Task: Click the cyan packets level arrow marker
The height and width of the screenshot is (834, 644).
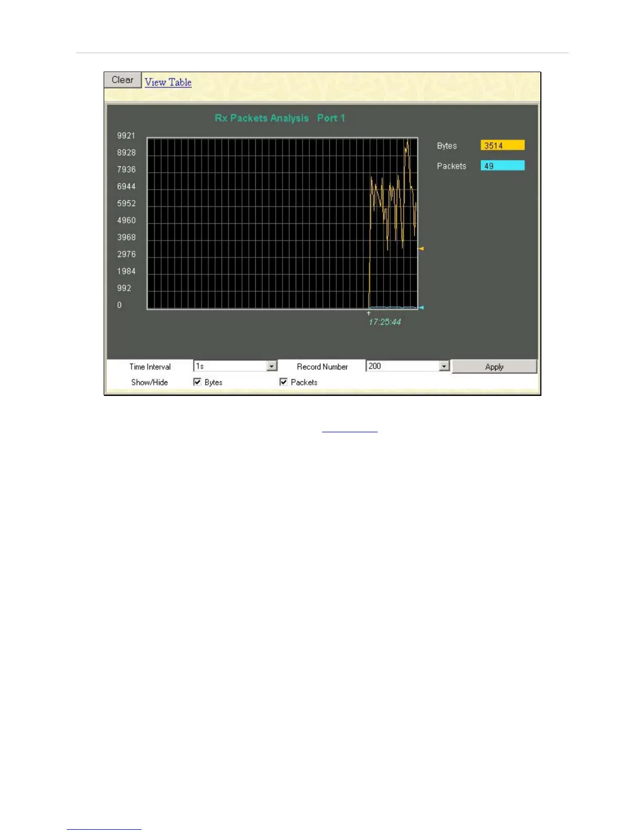Action: point(421,307)
